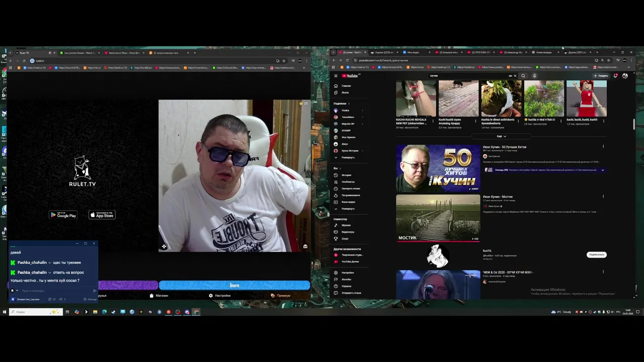Viewport: 644px width, 362px height.
Task: Open the Windows Start menu
Action: point(4,312)
